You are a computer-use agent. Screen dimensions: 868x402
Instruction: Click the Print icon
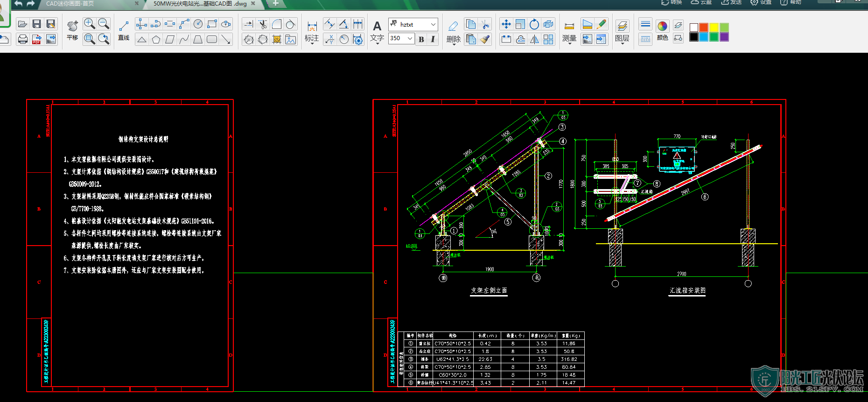pos(22,39)
